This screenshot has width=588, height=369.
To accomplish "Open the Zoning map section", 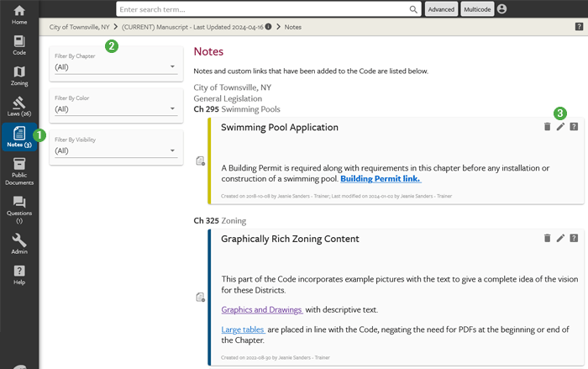I will pos(18,76).
